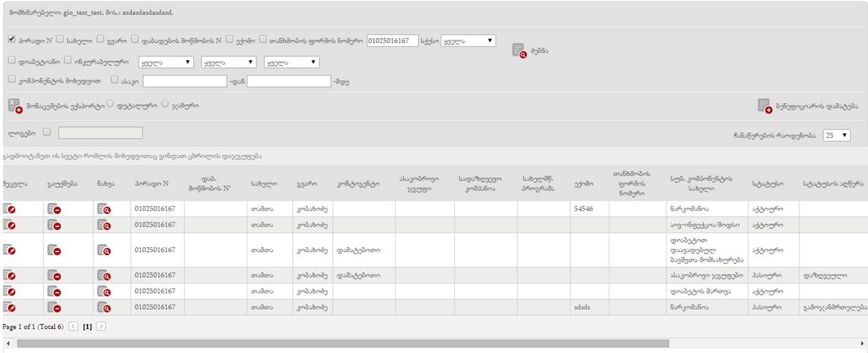Open the სქესი dropdown
This screenshot has width=868, height=353.
[x=467, y=41]
